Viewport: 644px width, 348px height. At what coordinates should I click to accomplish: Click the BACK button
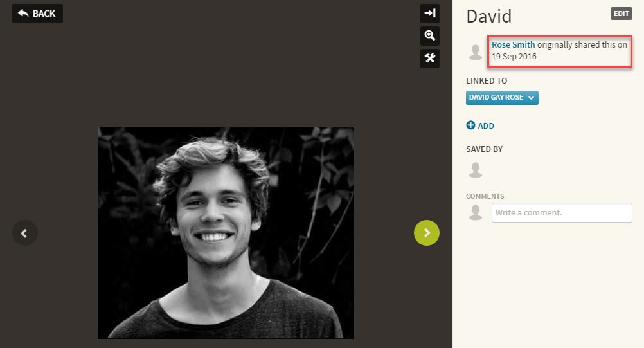click(37, 14)
